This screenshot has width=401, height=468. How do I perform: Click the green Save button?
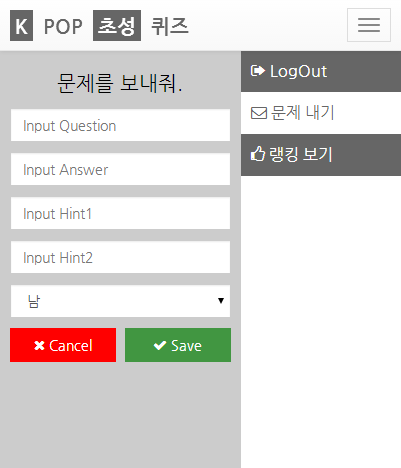[x=178, y=345]
